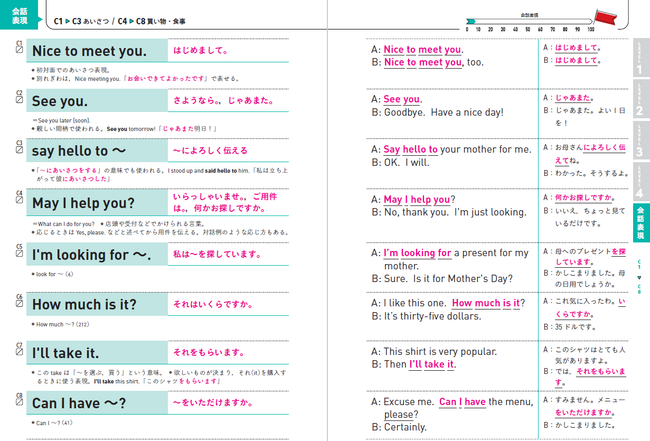The image size is (650, 441).
Task: Click the translation さようなら。じゃあまた。
Action: (x=223, y=101)
